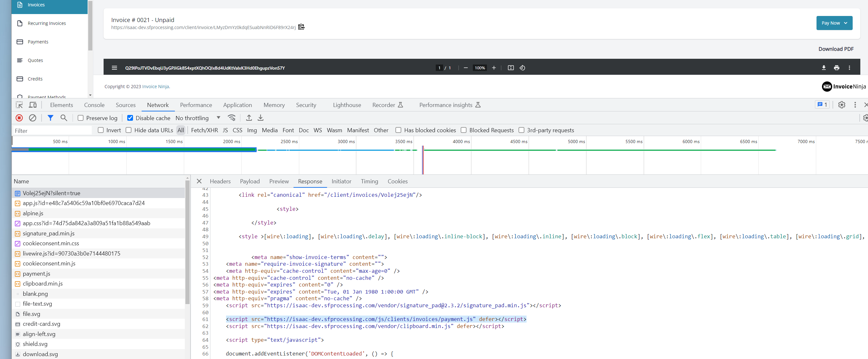Show the Cookies tab

tap(397, 181)
